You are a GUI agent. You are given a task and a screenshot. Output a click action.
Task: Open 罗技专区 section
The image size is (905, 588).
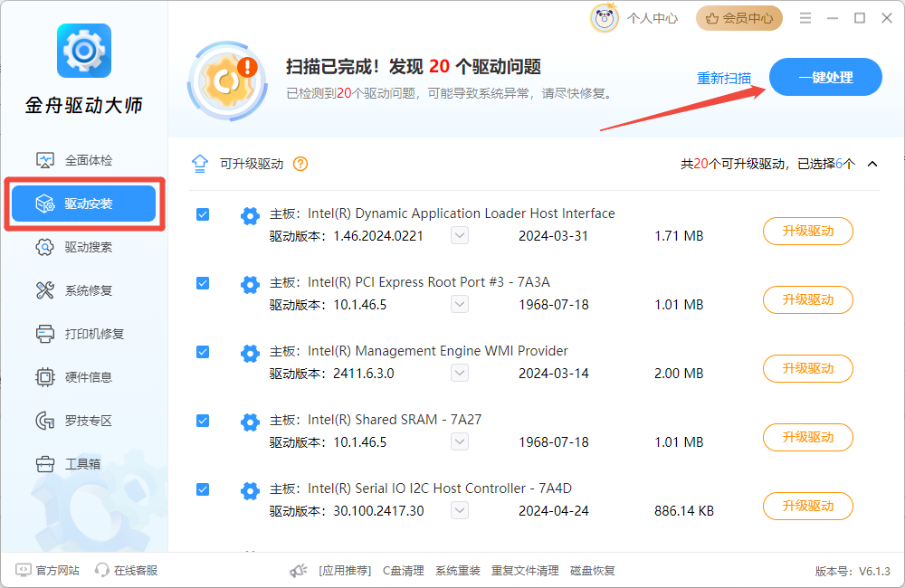coord(83,421)
